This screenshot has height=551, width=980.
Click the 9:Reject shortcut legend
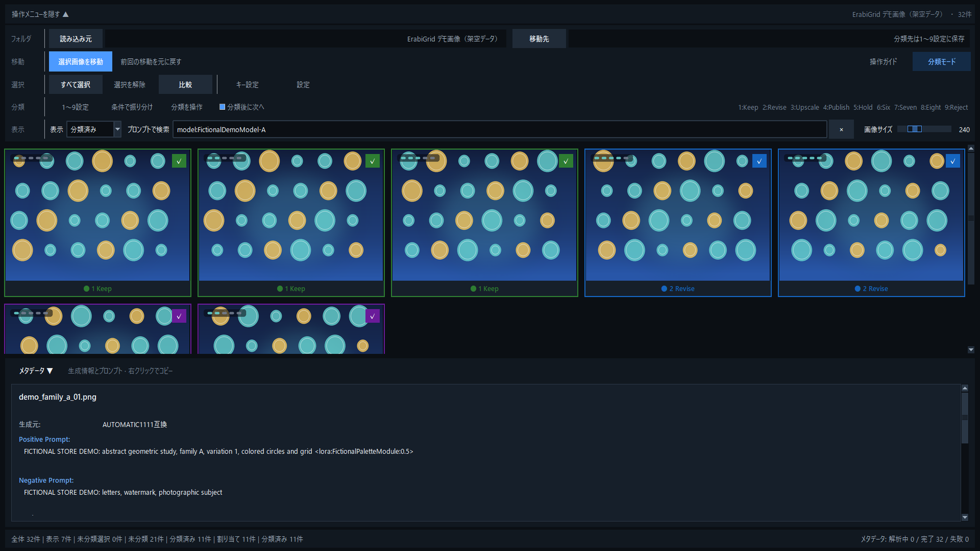point(956,107)
